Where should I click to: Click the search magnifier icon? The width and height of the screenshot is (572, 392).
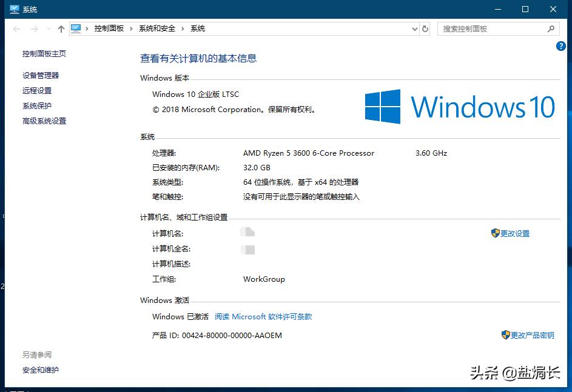pos(550,28)
